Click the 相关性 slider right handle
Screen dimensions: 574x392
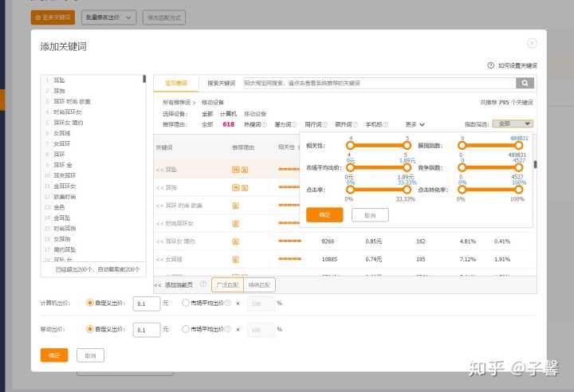point(407,145)
